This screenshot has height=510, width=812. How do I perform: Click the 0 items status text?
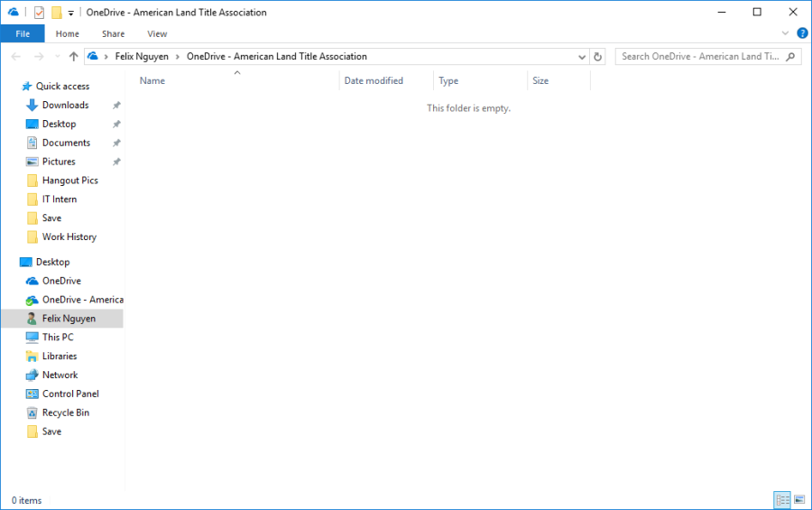26,500
